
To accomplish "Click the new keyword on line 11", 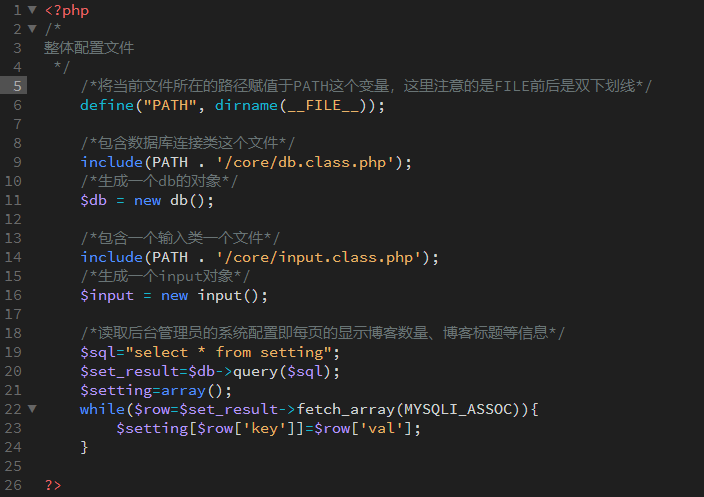I will (147, 201).
